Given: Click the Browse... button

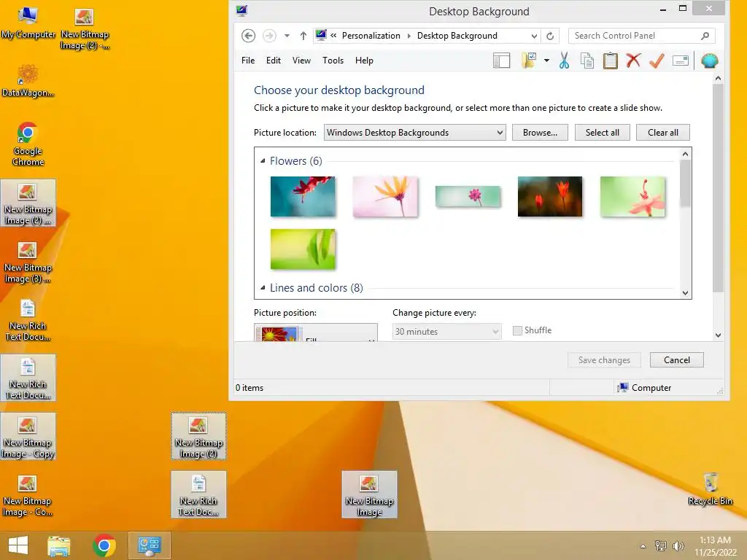Looking at the screenshot, I should 540,133.
